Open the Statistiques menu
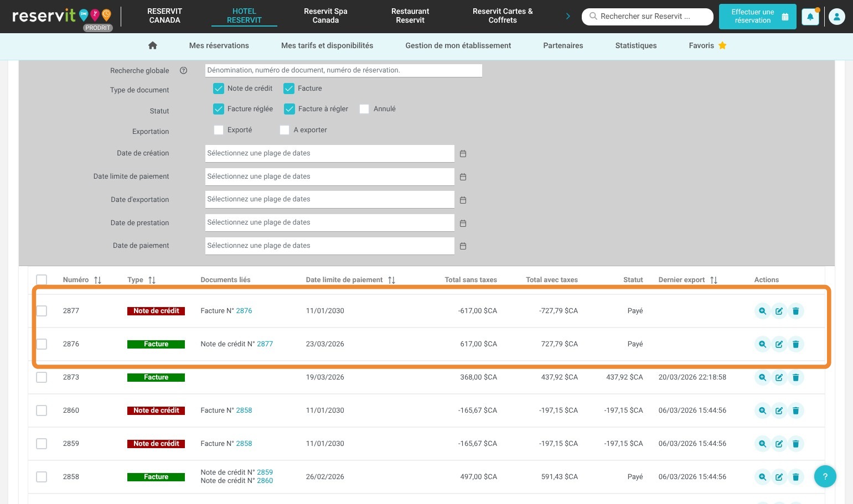The width and height of the screenshot is (853, 504). (635, 46)
